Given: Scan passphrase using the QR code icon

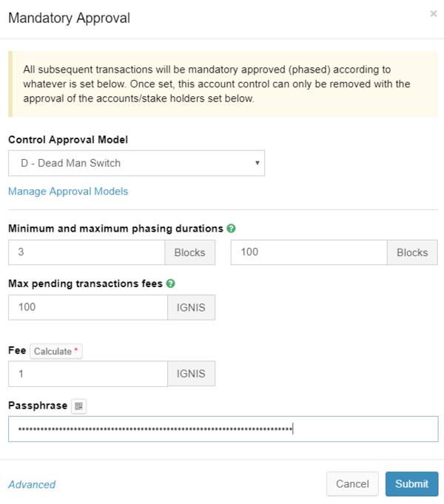Looking at the screenshot, I should coord(79,406).
